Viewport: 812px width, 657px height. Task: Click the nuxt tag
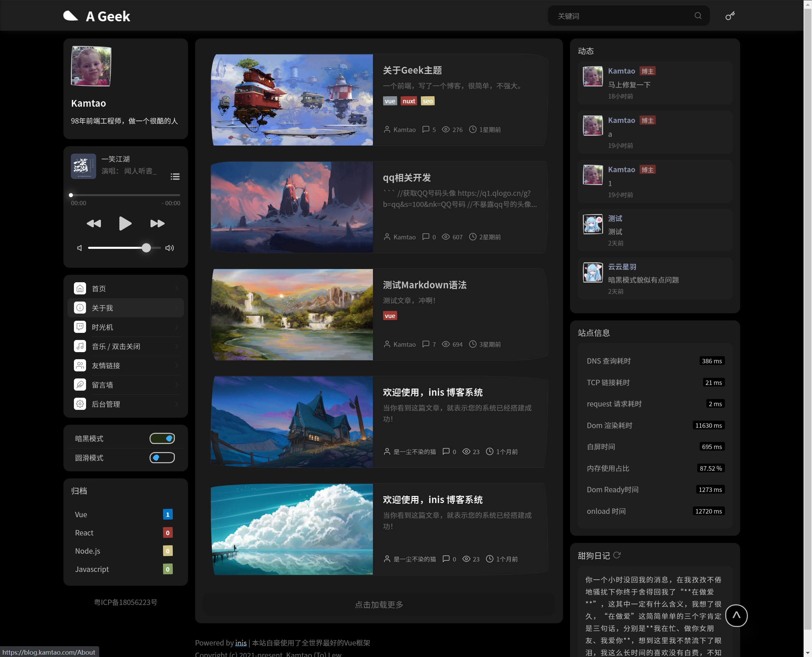pyautogui.click(x=409, y=101)
